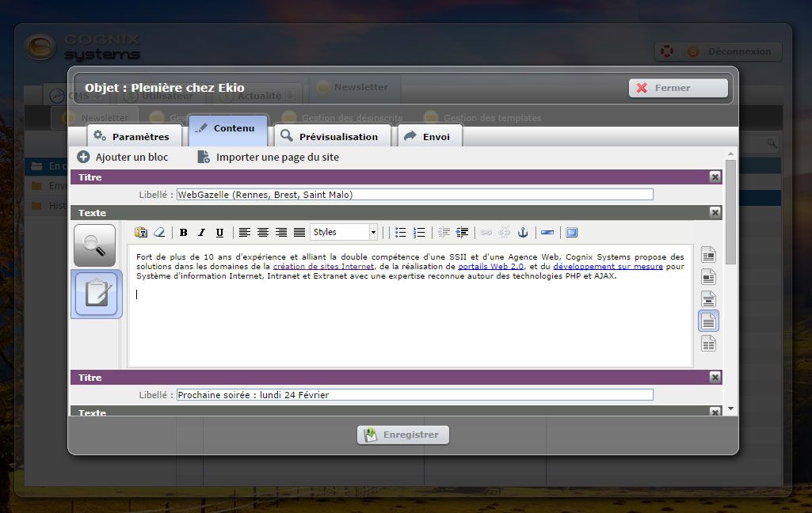
Task: Remove the bottom Texte block
Action: pyautogui.click(x=715, y=412)
